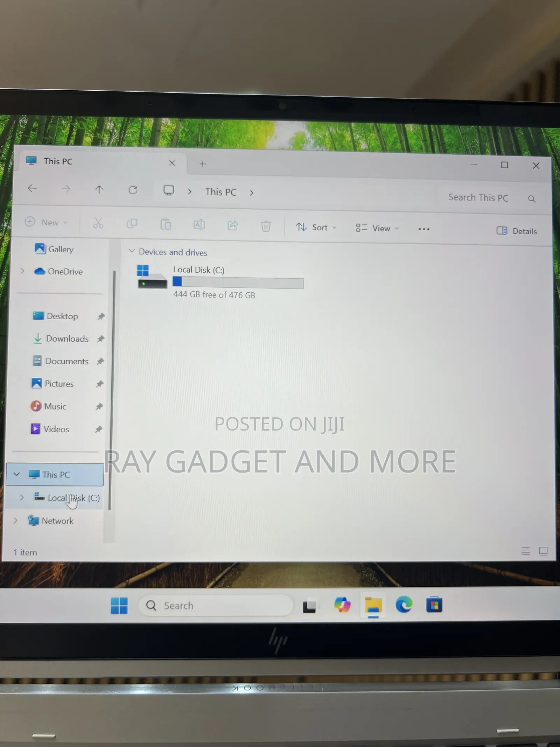Screen dimensions: 560x747
Task: Click chevron after This PC in address bar
Action: pyautogui.click(x=252, y=193)
